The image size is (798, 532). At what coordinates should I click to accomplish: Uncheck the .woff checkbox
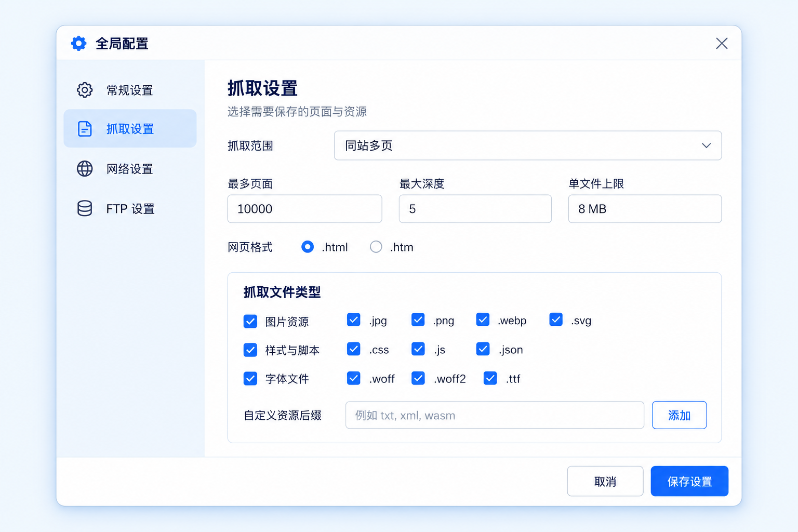coord(354,378)
